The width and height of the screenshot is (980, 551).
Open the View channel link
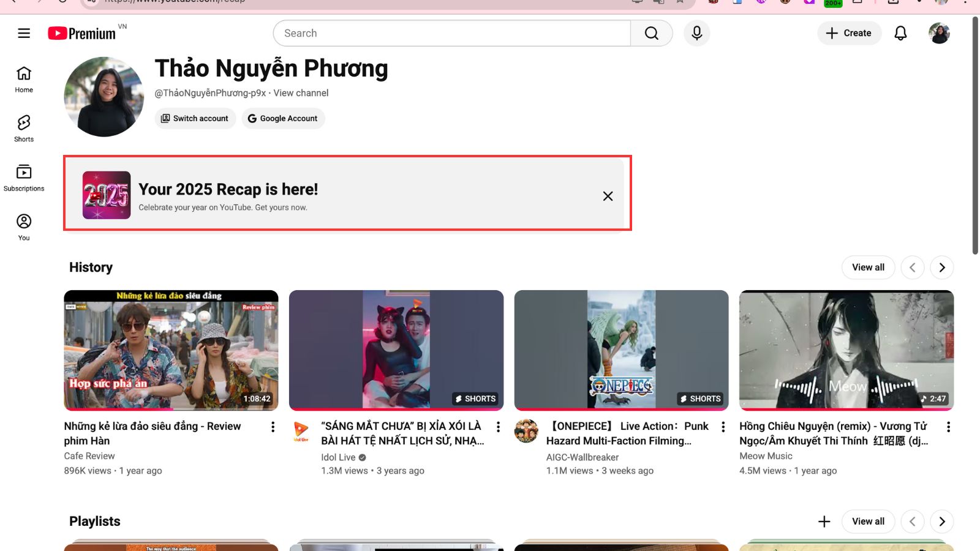point(301,93)
